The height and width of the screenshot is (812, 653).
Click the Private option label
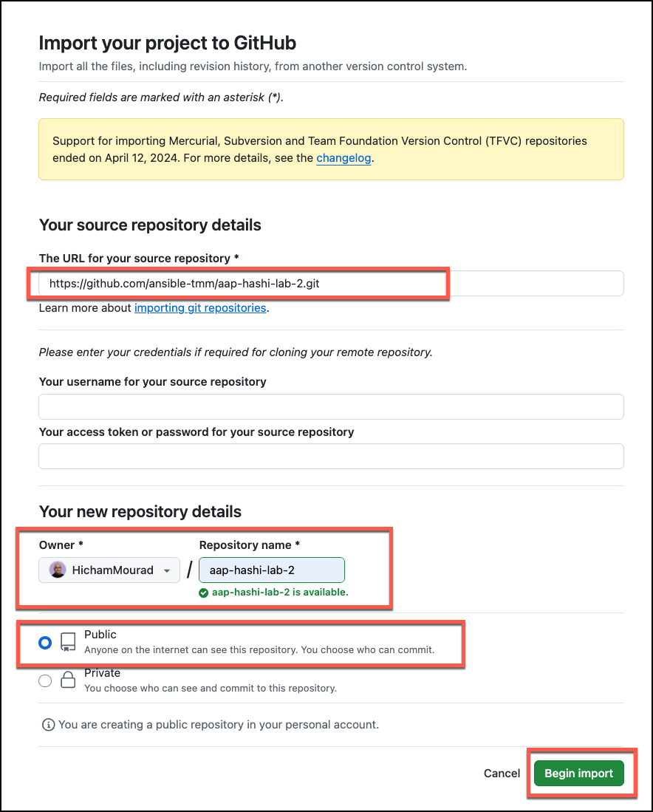(x=103, y=672)
